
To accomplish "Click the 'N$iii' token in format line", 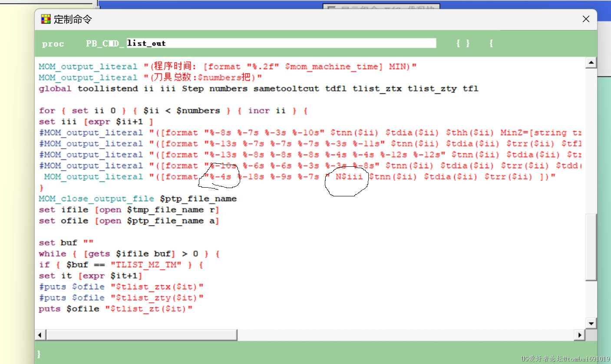I will tap(349, 177).
